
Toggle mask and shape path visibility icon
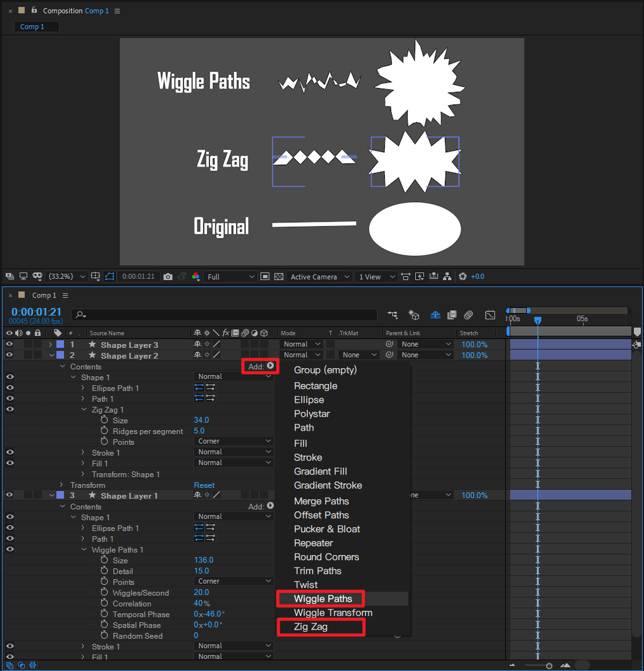(110, 277)
